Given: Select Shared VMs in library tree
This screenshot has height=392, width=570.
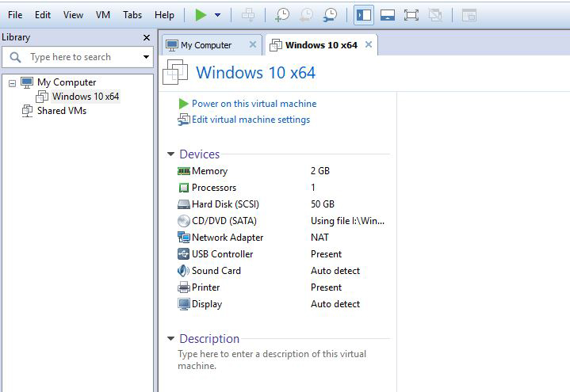Looking at the screenshot, I should (x=62, y=110).
